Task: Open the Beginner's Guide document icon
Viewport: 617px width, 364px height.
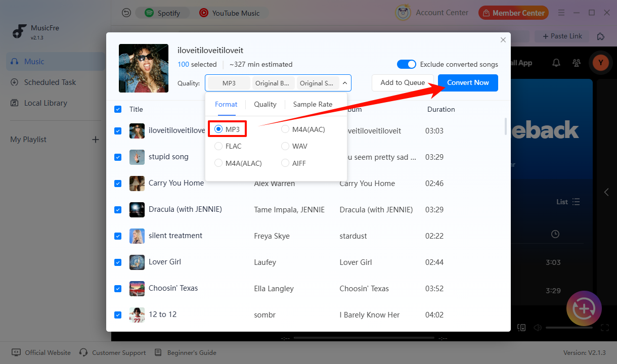Action: coord(158,352)
